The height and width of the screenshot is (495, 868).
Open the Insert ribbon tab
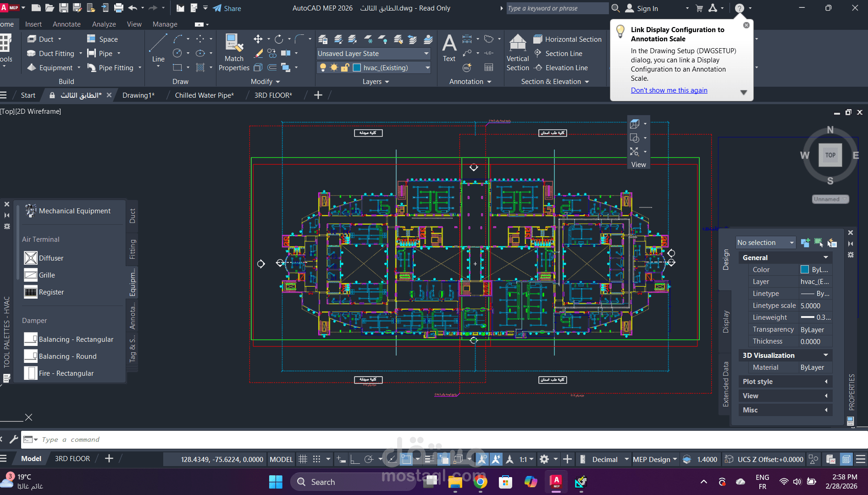tap(33, 24)
